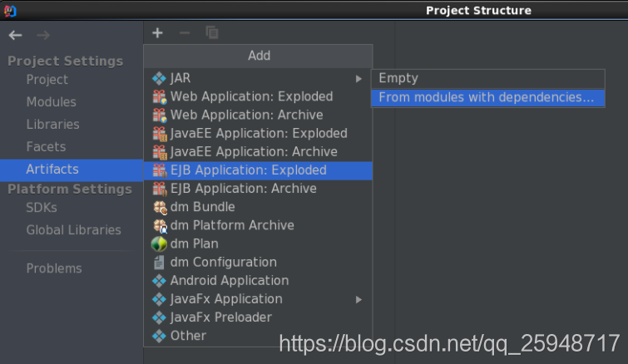628x364 pixels.
Task: Choose Other artifact type
Action: [258, 336]
